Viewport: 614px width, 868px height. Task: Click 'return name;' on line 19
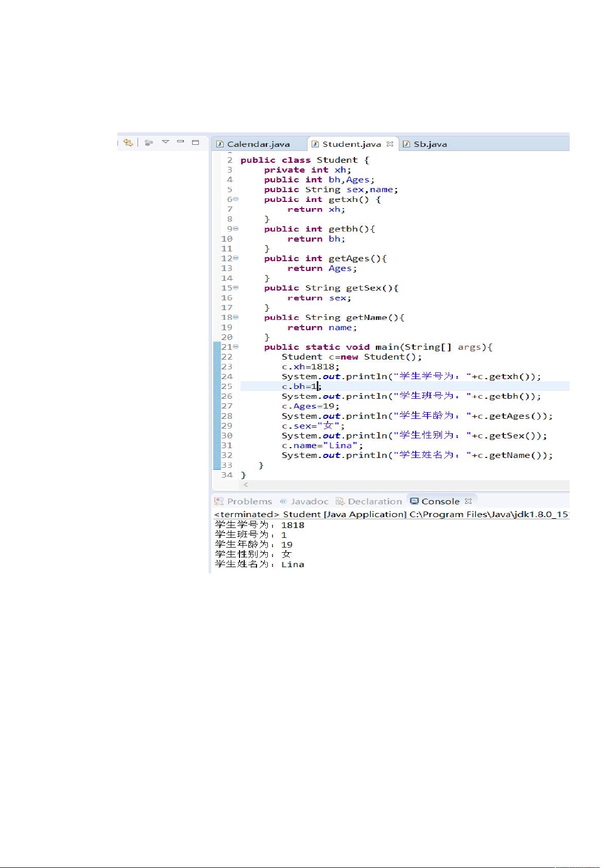tap(322, 328)
